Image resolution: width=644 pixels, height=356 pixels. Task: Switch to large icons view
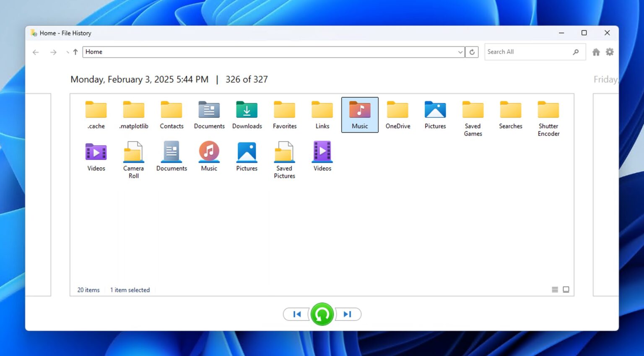point(566,289)
